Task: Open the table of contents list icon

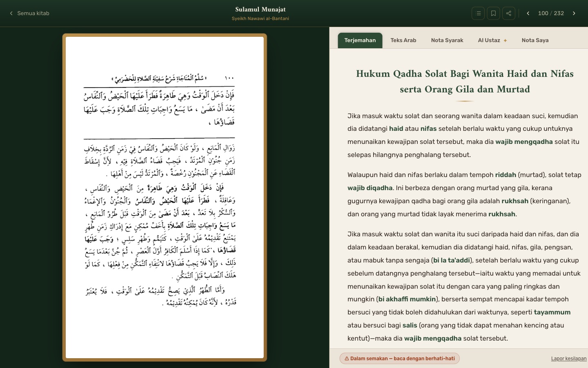Action: pyautogui.click(x=478, y=13)
